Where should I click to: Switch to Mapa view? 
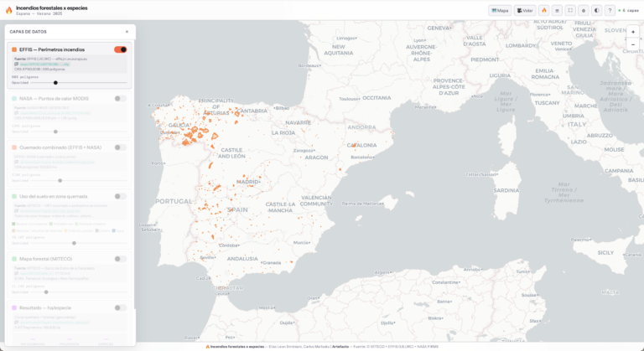click(x=501, y=11)
